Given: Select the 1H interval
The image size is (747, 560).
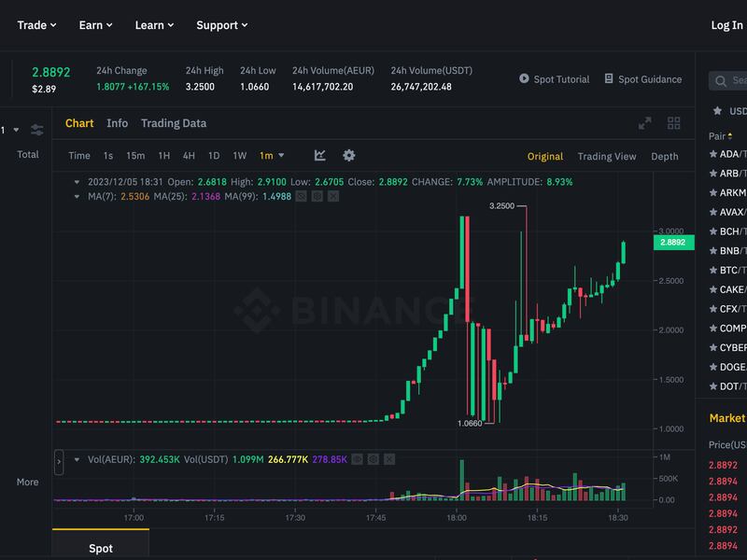Looking at the screenshot, I should click(164, 156).
